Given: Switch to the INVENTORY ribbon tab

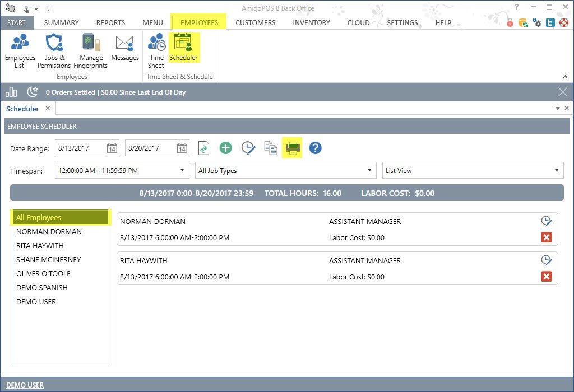Looking at the screenshot, I should (311, 23).
